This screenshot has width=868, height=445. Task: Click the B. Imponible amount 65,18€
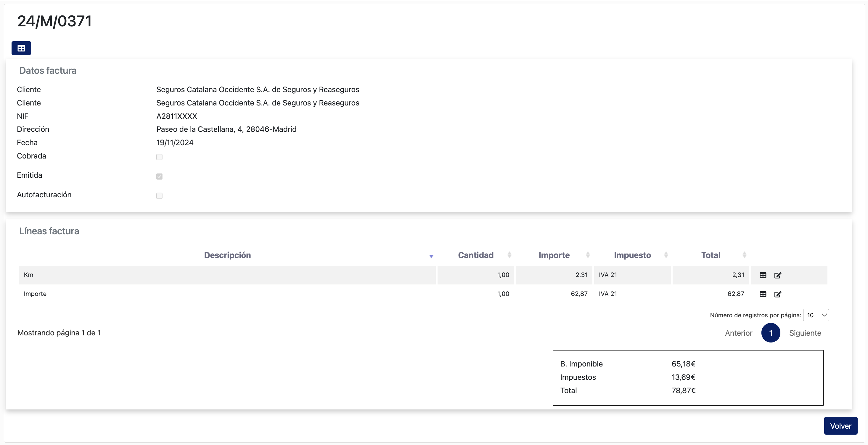click(683, 364)
